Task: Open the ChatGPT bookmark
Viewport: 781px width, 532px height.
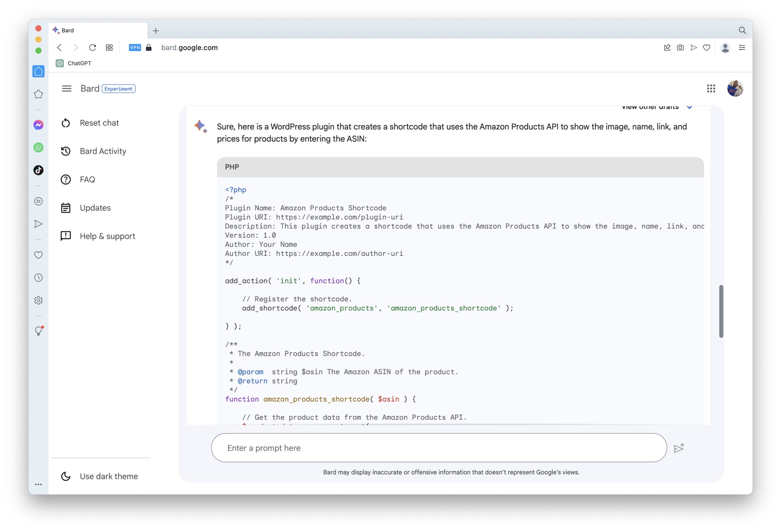Action: pos(74,63)
